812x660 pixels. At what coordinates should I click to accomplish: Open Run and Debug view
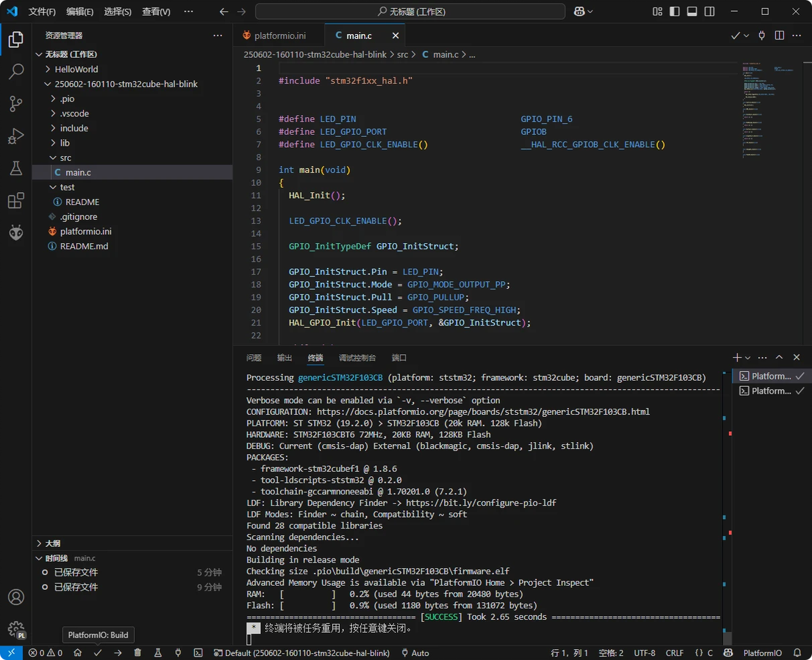click(16, 136)
